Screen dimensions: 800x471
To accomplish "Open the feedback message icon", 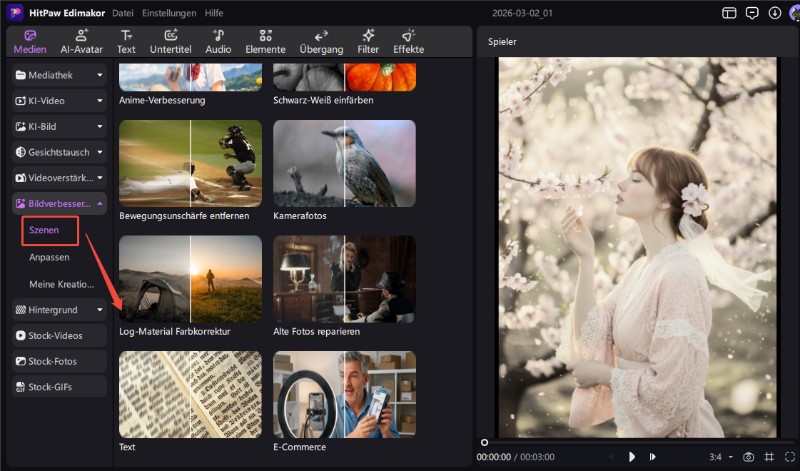I will pos(752,13).
